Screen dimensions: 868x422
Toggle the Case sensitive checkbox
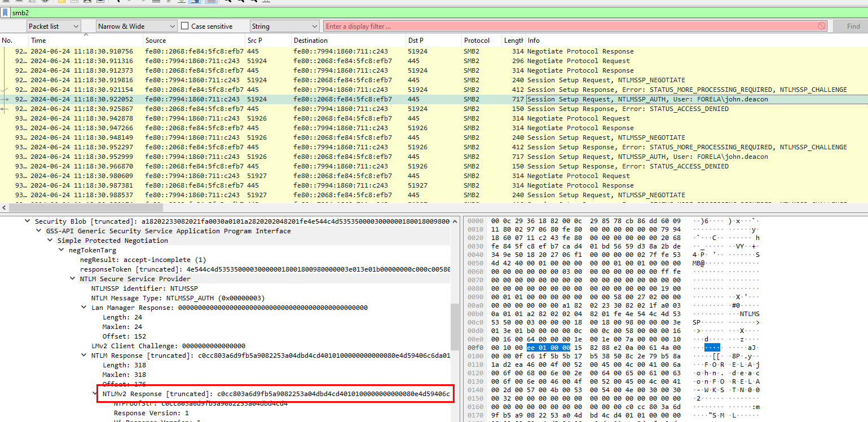[x=185, y=26]
